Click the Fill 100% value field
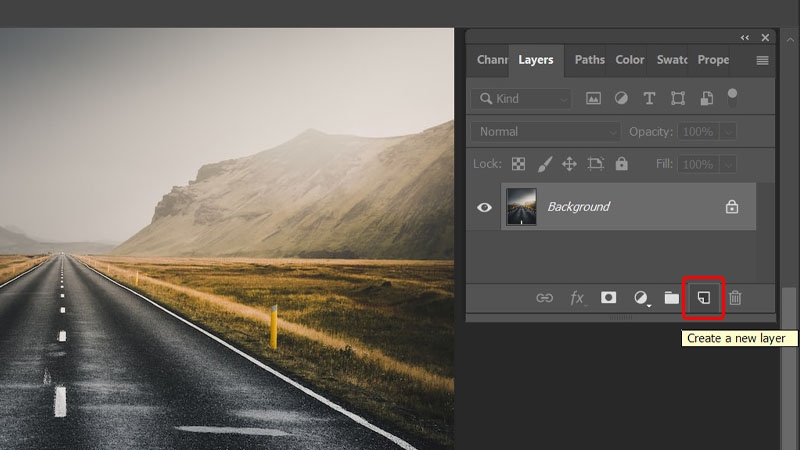Image resolution: width=800 pixels, height=450 pixels. 698,164
